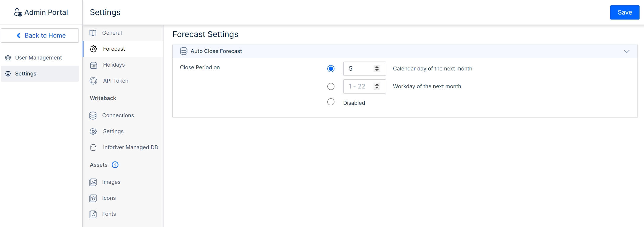Open the General settings tab

112,33
